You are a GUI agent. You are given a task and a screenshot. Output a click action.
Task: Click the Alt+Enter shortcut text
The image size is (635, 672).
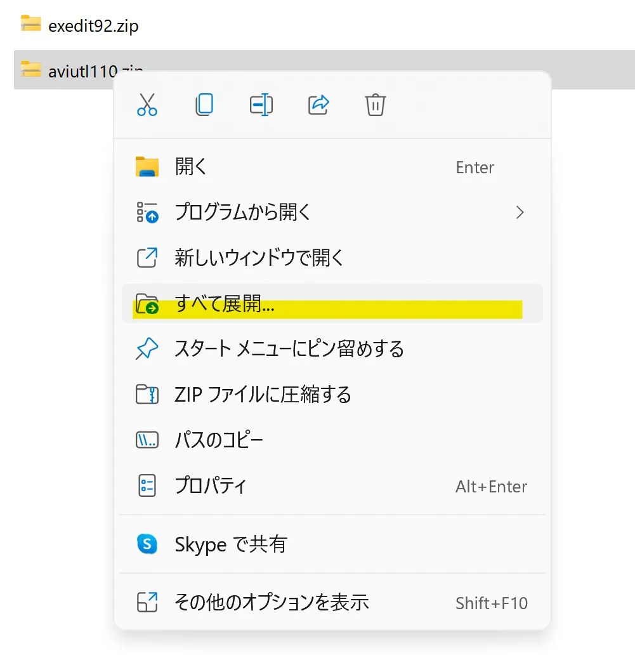coord(491,487)
